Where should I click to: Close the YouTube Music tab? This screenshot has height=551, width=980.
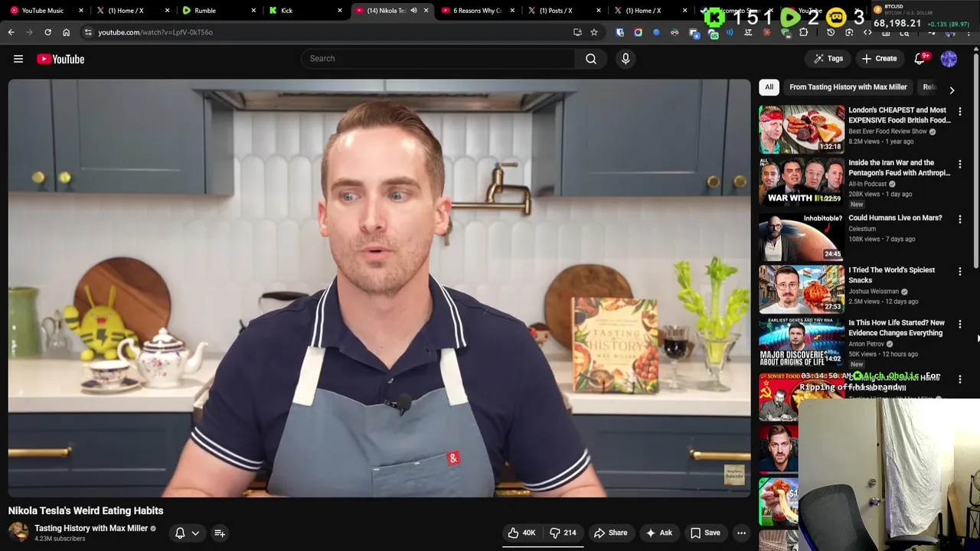(x=80, y=11)
